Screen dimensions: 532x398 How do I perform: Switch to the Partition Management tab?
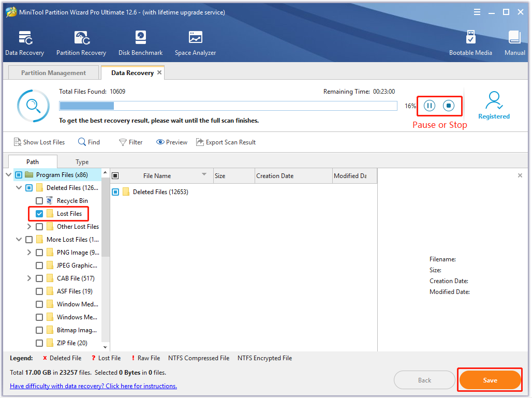53,72
